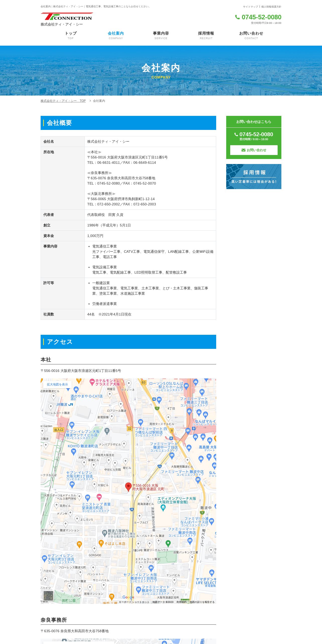Go to the トップ menu item
The height and width of the screenshot is (644, 322).
tap(71, 35)
